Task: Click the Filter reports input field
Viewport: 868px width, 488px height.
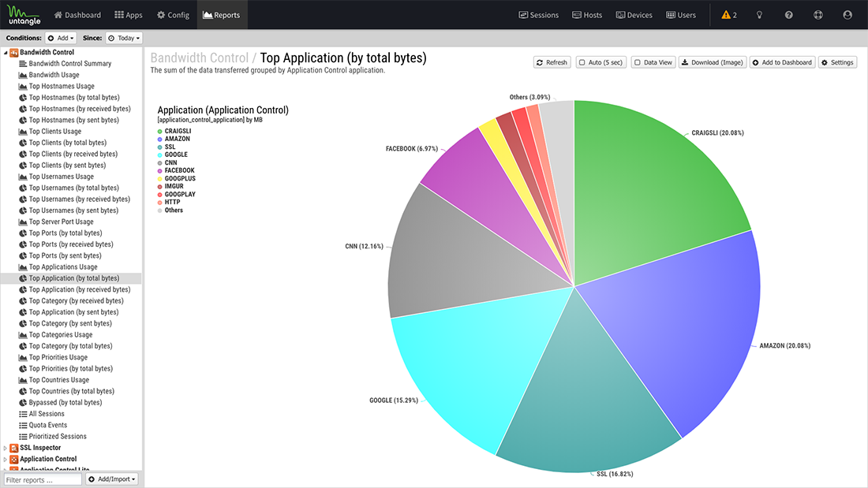Action: point(43,479)
